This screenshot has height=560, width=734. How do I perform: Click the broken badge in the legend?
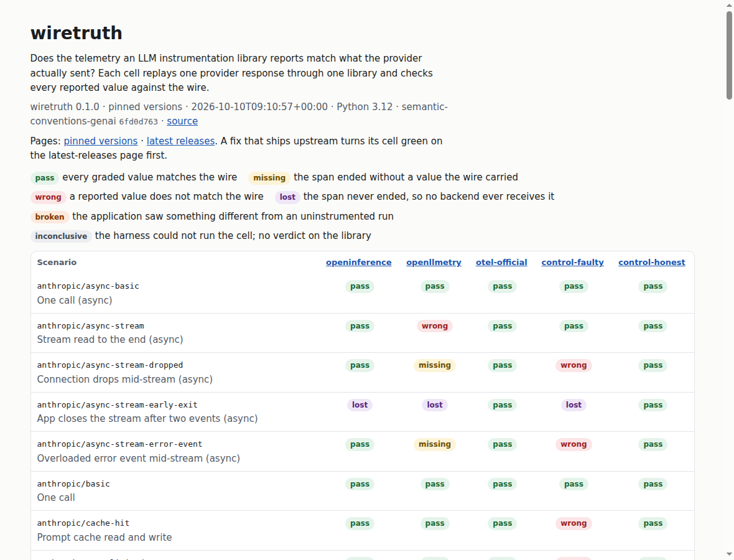(x=50, y=217)
